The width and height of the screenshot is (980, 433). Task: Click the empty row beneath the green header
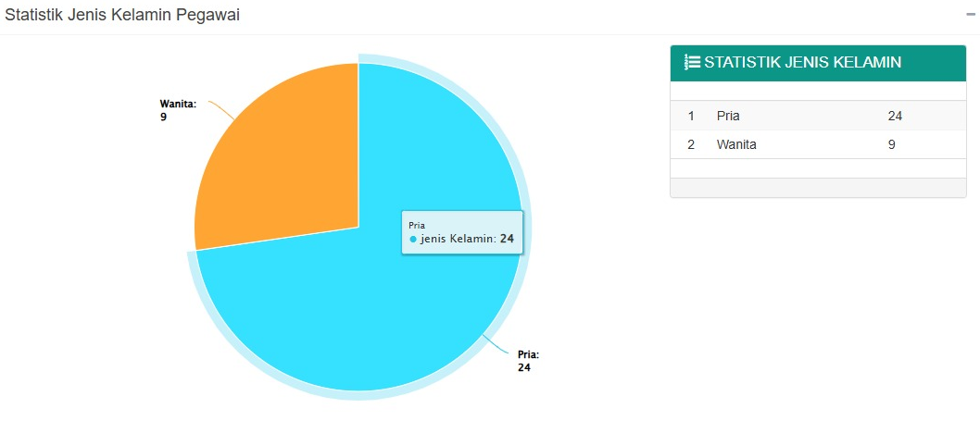coord(818,91)
